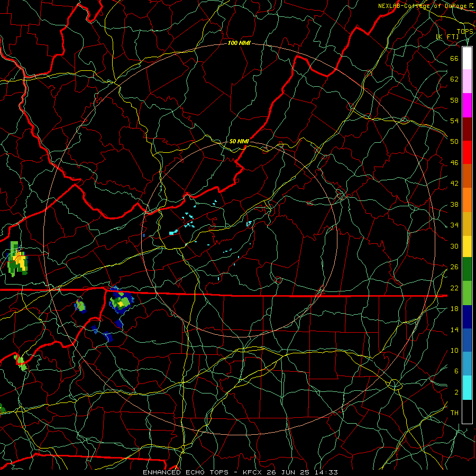Image resolution: width=476 pixels, height=476 pixels.
Task: Click the legend value 26
Action: pos(454,267)
